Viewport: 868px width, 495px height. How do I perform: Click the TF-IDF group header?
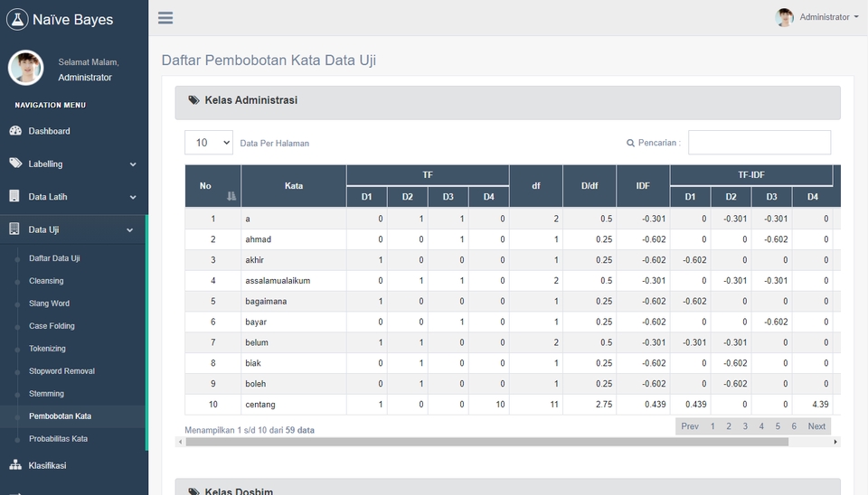[x=751, y=174]
